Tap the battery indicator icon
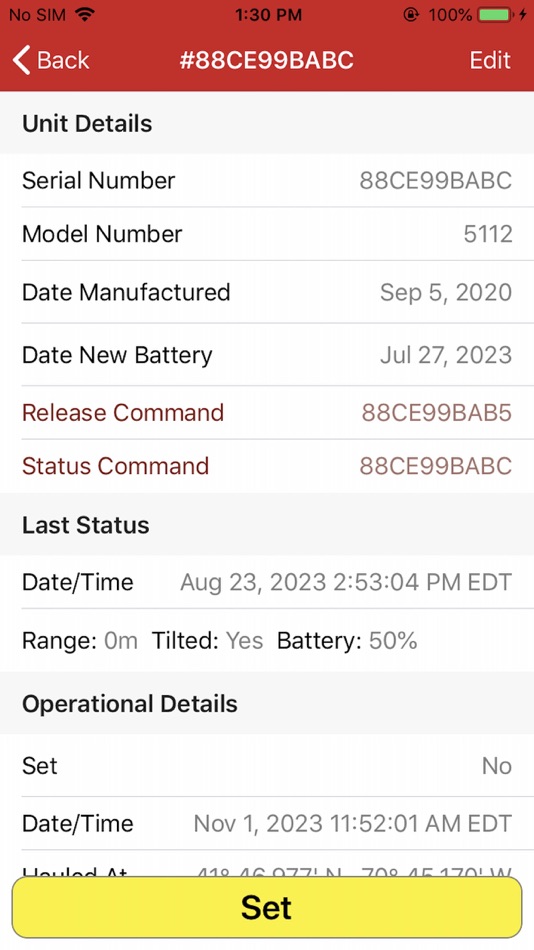The width and height of the screenshot is (534, 950). (x=495, y=15)
